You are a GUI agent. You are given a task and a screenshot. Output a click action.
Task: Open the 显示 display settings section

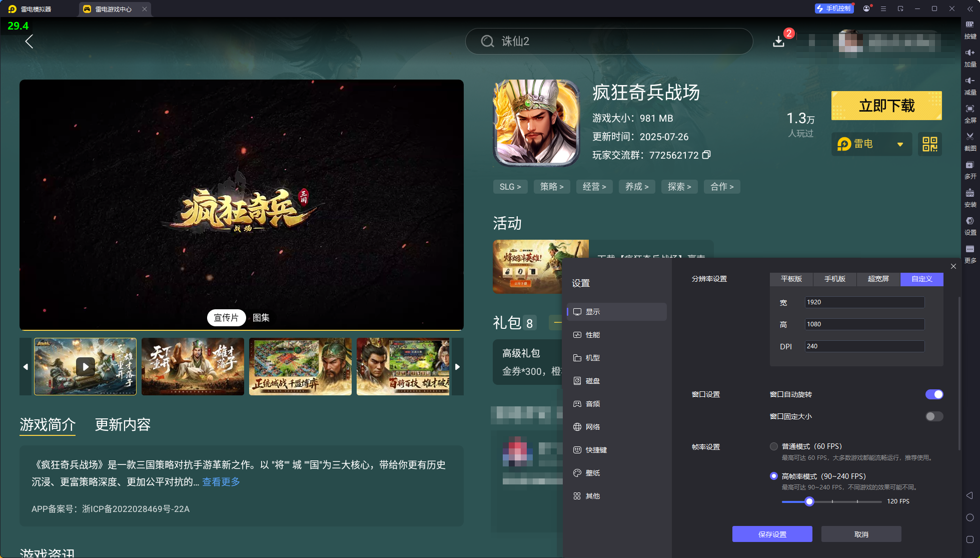pyautogui.click(x=617, y=312)
